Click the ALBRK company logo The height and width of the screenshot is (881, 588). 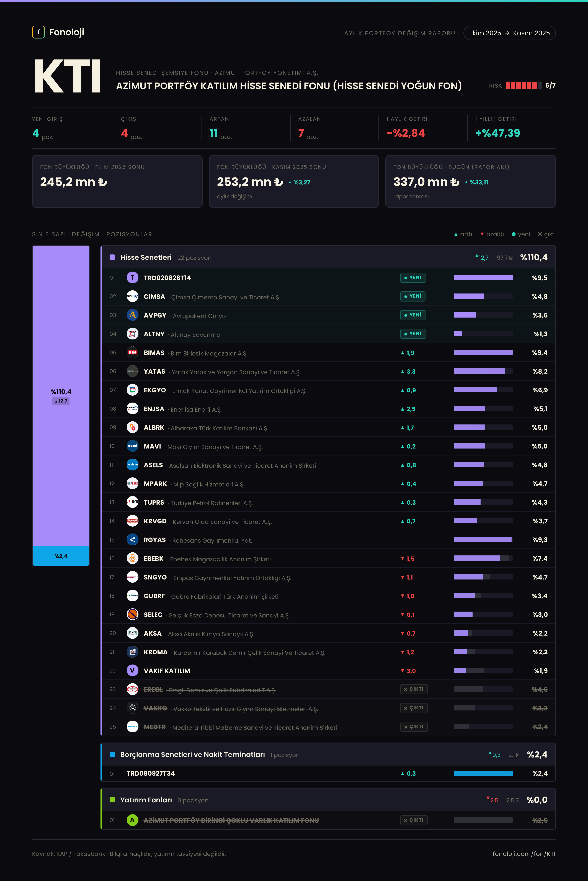click(x=132, y=427)
